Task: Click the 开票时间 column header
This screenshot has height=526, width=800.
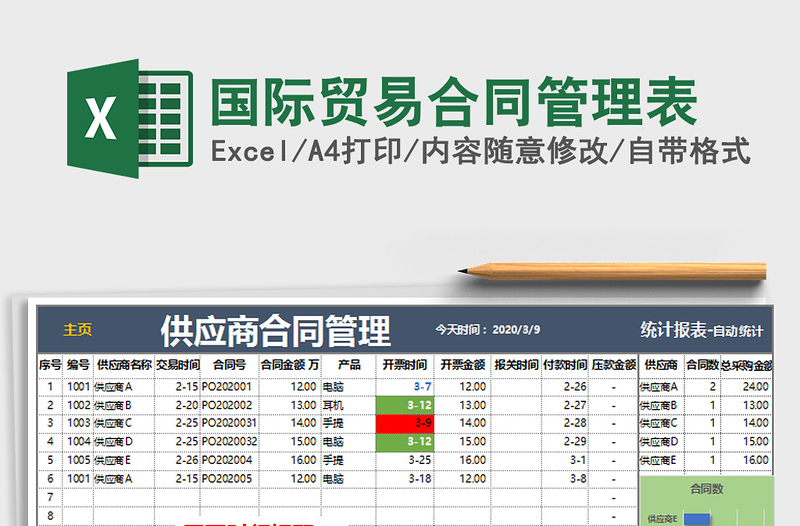Action: point(405,365)
